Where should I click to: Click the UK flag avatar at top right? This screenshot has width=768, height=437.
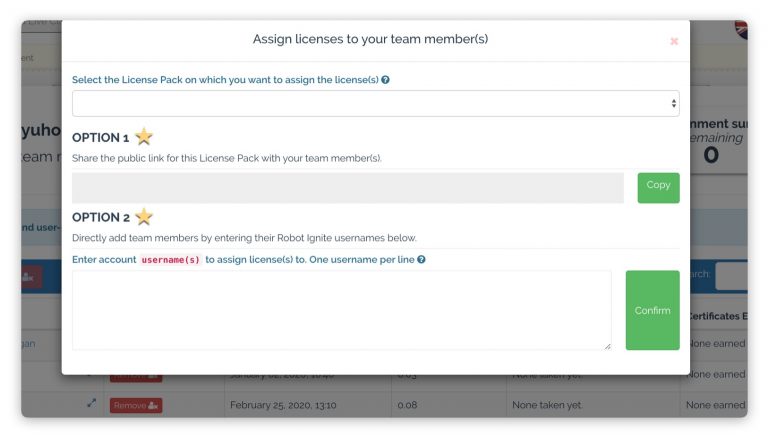(x=741, y=29)
